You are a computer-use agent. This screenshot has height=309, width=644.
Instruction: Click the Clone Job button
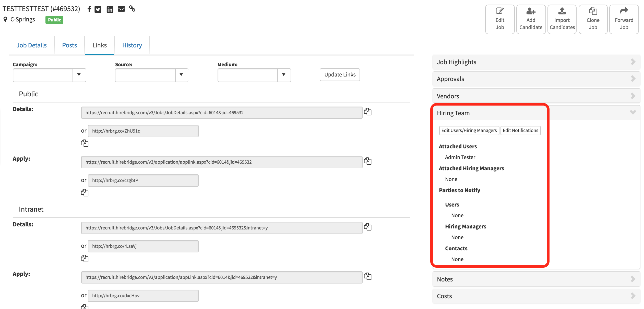click(x=593, y=19)
